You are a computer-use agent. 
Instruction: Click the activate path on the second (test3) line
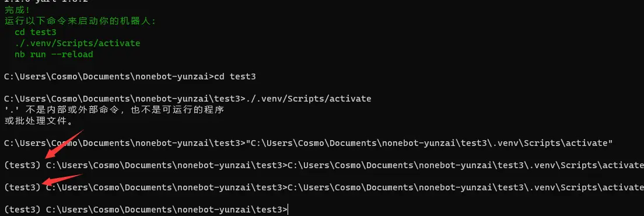coord(466,187)
